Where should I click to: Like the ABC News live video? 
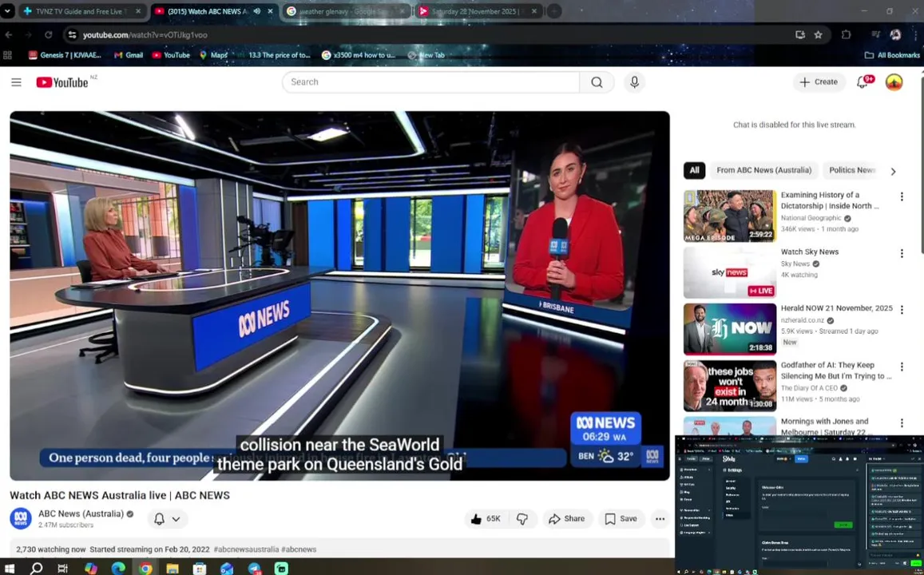click(x=486, y=519)
